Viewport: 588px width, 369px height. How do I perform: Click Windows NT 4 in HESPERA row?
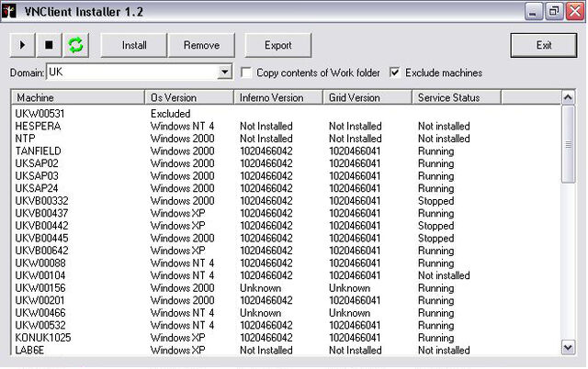point(182,126)
